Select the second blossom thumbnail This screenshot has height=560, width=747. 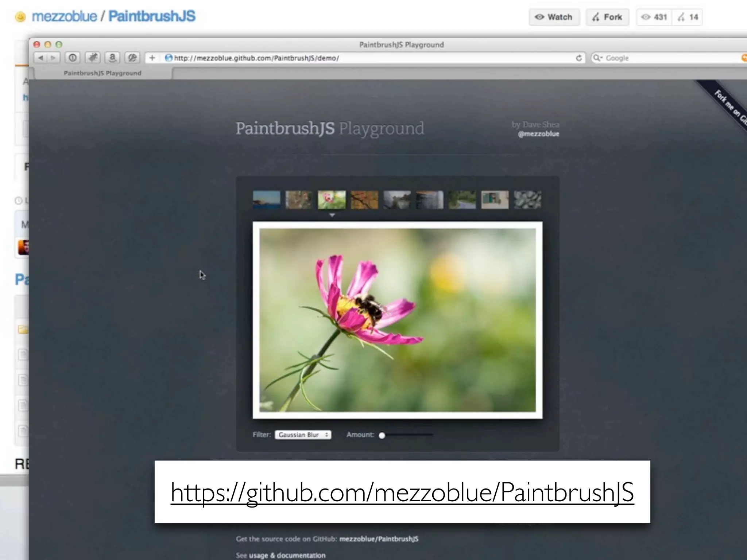pos(299,199)
